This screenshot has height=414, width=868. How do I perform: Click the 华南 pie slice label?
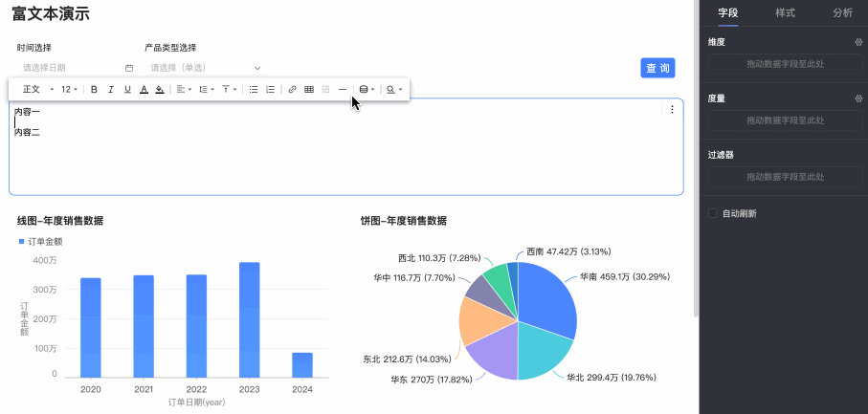pos(625,276)
